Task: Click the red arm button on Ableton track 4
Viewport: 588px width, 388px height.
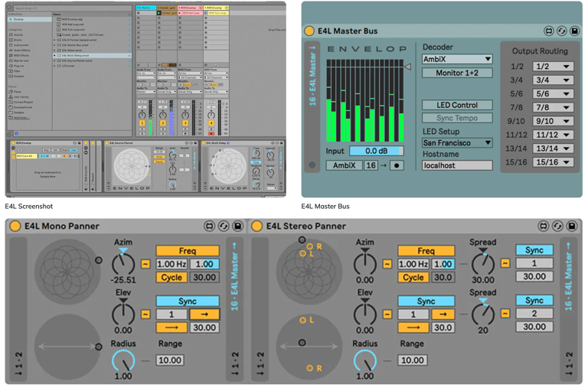Action: [x=211, y=133]
